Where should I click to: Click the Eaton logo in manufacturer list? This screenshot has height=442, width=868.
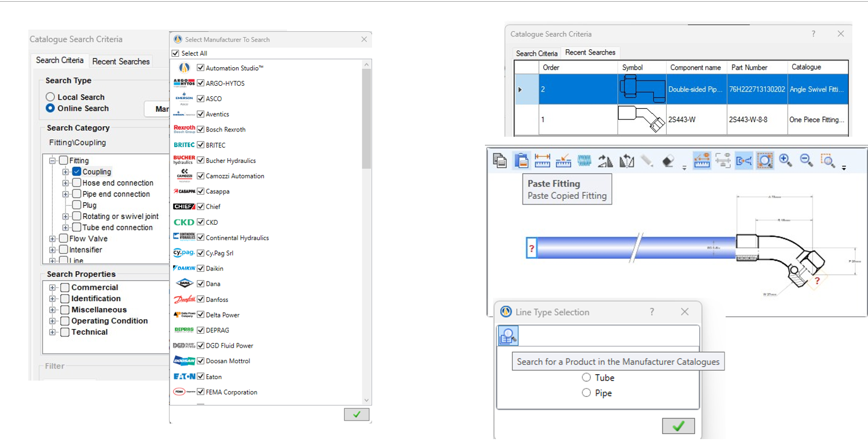(x=185, y=377)
